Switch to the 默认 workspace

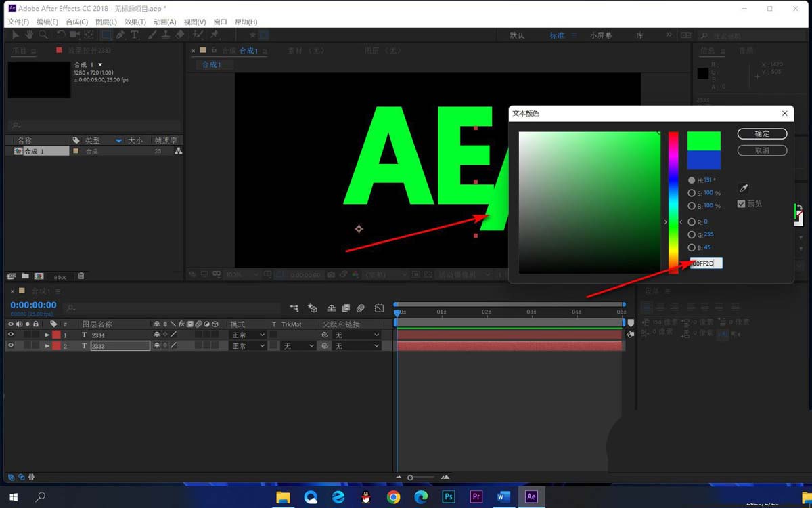(x=517, y=35)
